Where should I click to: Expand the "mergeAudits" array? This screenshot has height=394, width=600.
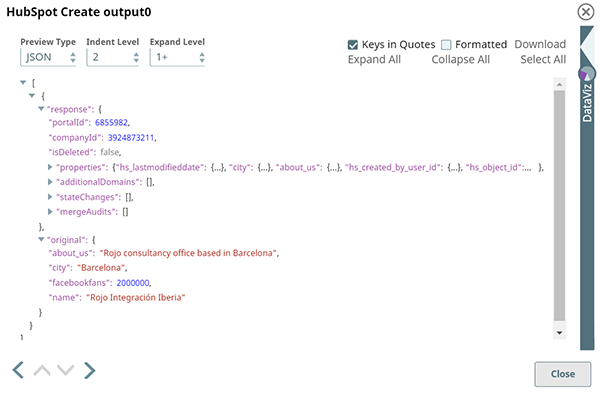pyautogui.click(x=50, y=211)
